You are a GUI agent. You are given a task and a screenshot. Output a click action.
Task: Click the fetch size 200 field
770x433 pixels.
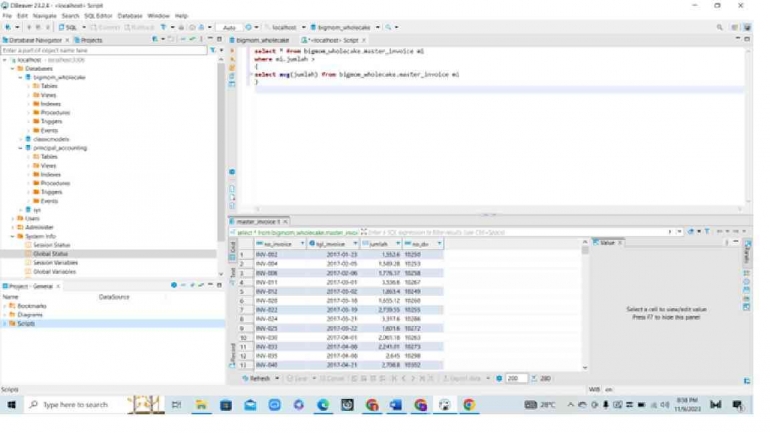516,379
